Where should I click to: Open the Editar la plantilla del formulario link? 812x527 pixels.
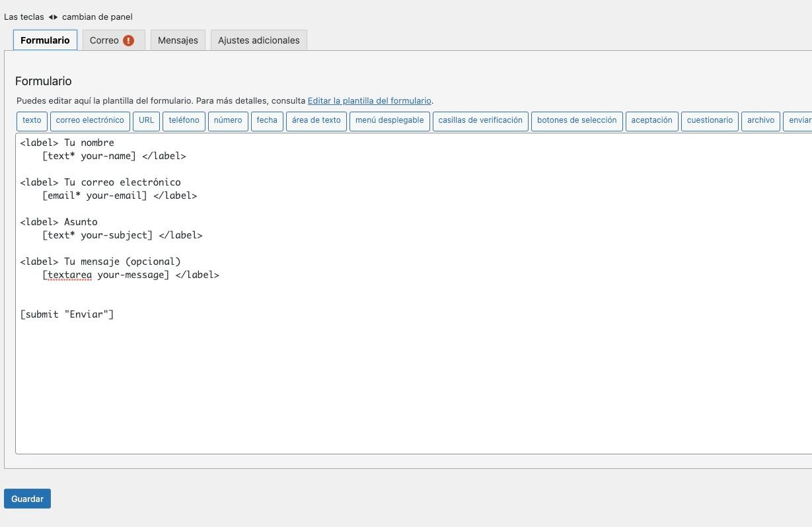point(369,101)
